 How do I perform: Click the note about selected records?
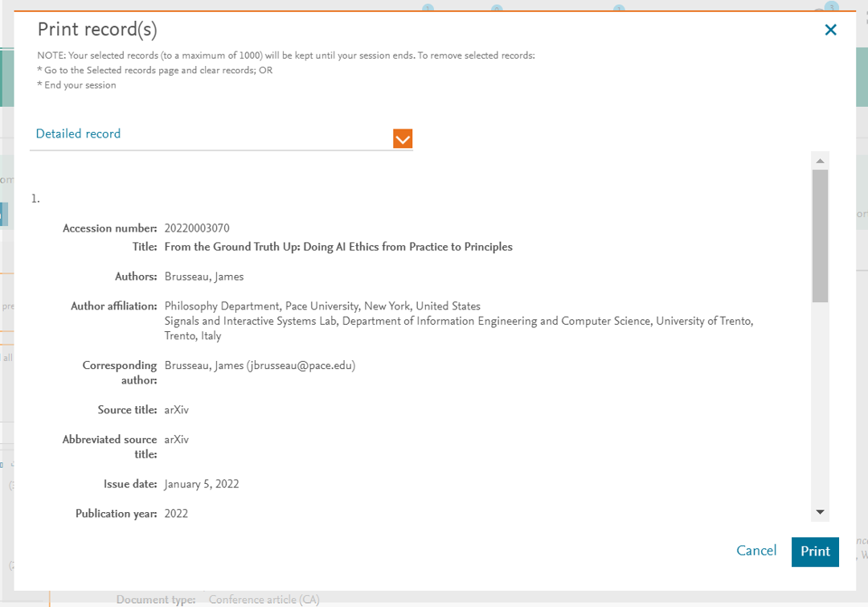285,55
